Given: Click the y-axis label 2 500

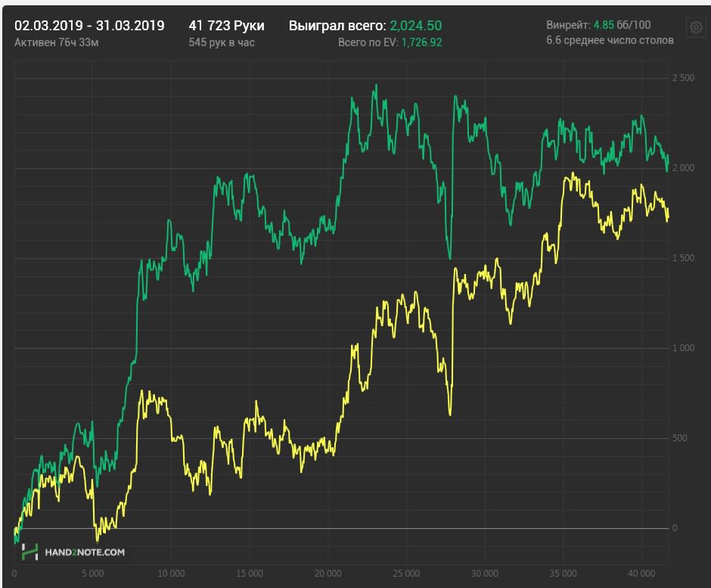Looking at the screenshot, I should (683, 78).
